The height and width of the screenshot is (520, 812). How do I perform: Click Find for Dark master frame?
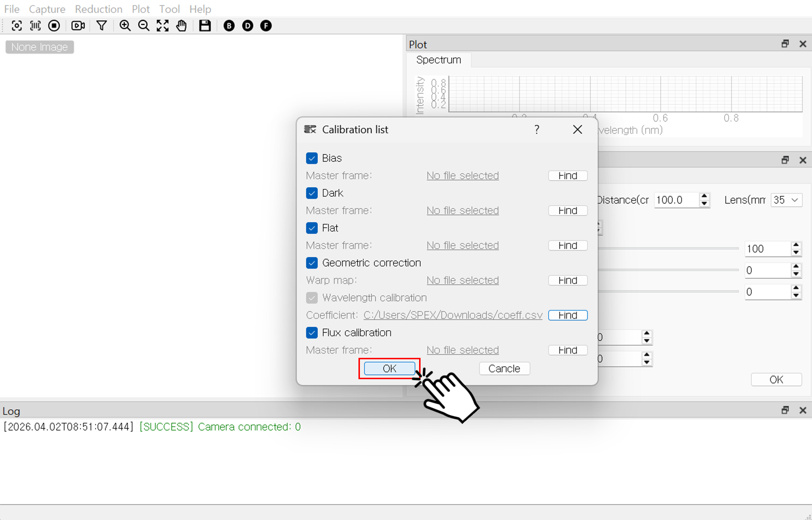(x=568, y=211)
